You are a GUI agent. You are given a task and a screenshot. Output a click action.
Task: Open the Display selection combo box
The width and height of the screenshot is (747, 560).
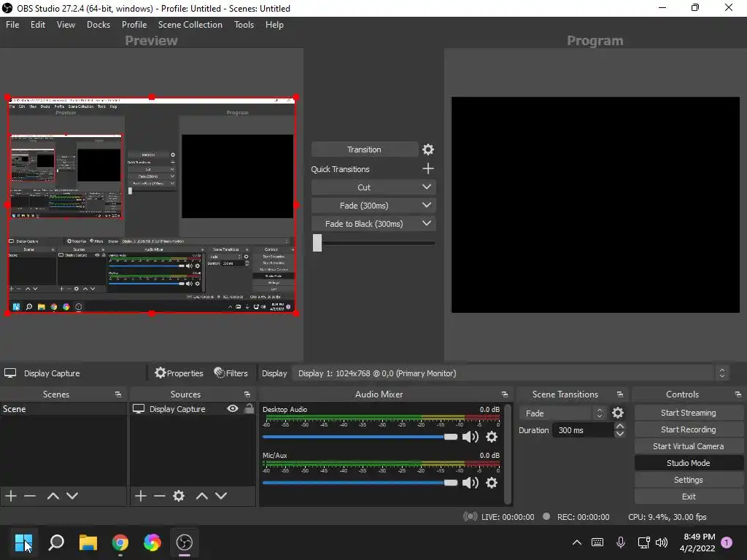click(x=511, y=373)
